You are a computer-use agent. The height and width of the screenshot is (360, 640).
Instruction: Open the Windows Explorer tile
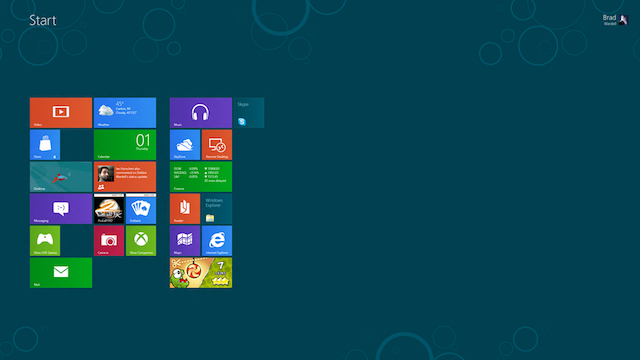[x=217, y=209]
